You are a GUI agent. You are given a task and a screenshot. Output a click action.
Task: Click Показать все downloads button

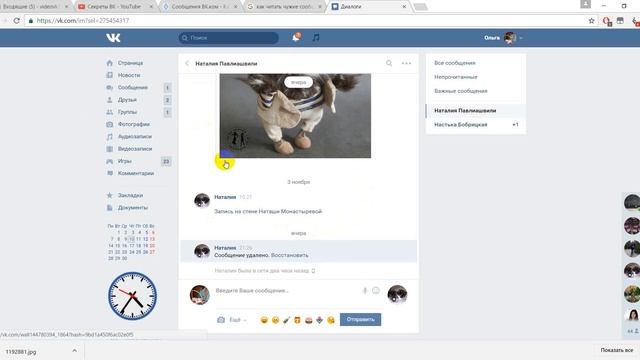click(617, 350)
